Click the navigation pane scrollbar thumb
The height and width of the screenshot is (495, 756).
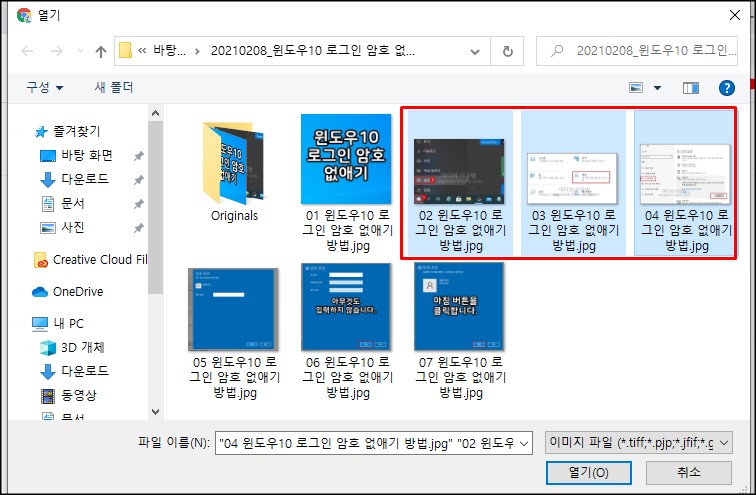coord(155,207)
